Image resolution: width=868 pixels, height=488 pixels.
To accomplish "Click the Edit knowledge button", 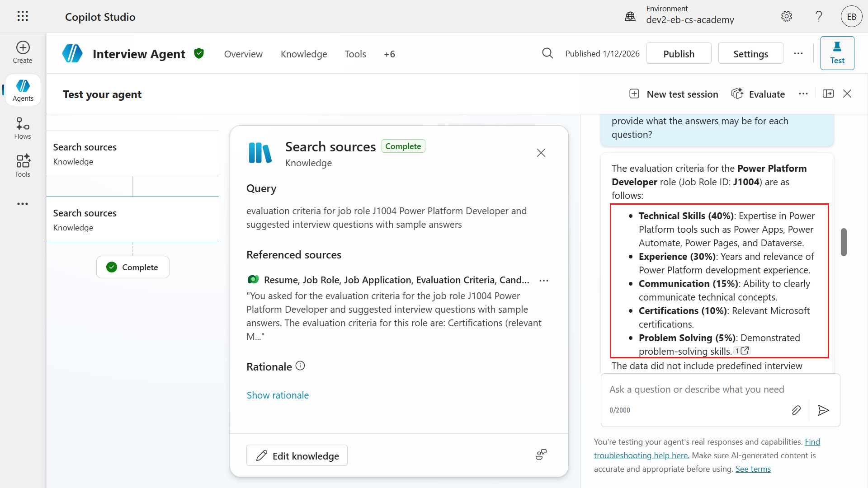I will [297, 455].
